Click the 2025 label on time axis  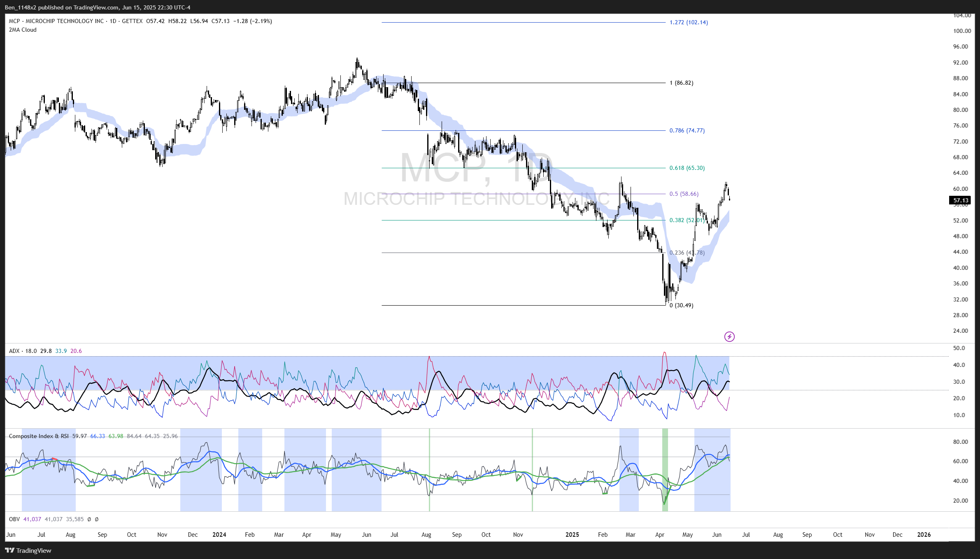(572, 535)
